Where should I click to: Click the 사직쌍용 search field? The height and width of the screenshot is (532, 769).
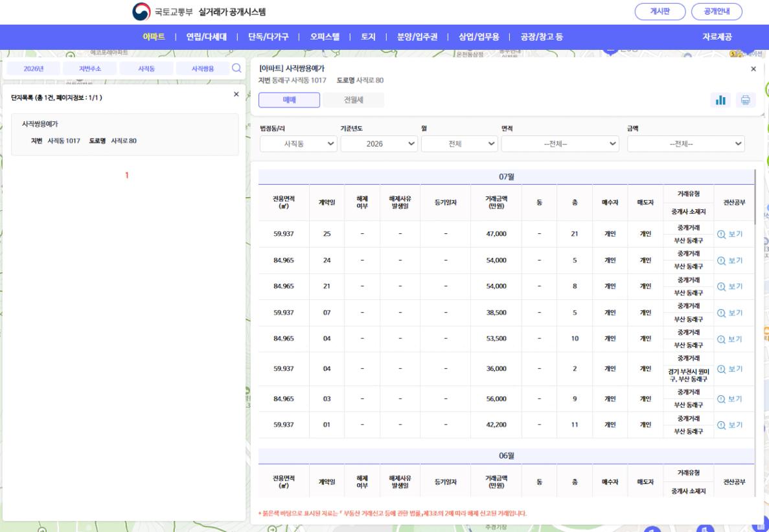tap(203, 69)
